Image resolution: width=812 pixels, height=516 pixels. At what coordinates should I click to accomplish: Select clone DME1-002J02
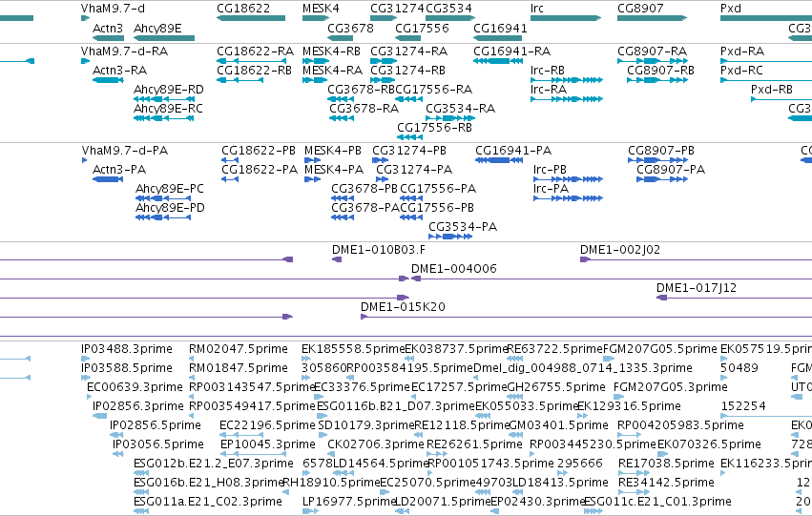tap(696, 259)
